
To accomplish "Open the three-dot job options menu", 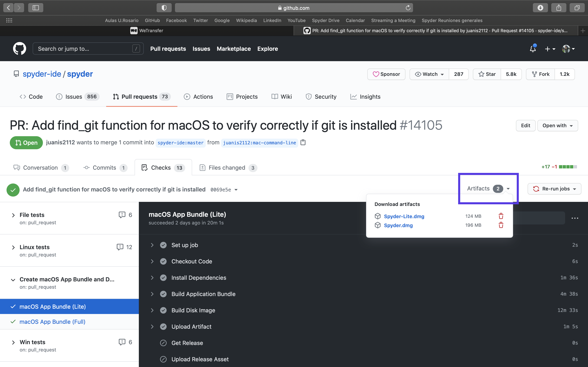I will click(575, 218).
